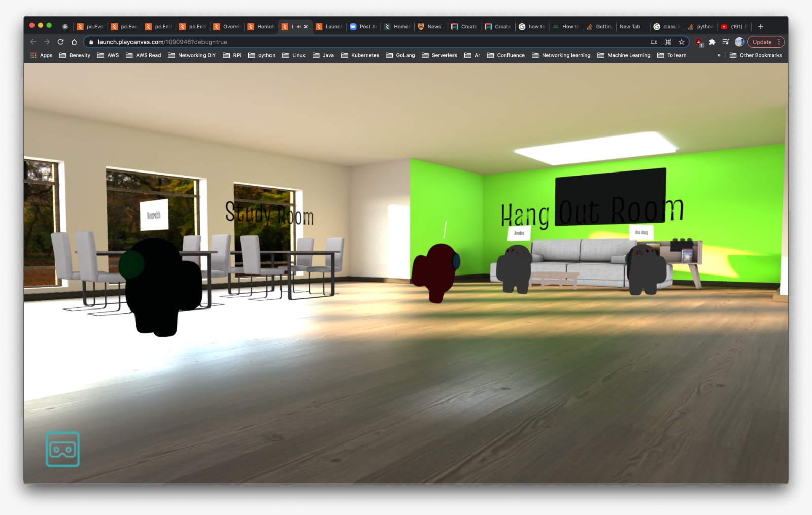This screenshot has width=812, height=515.
Task: Open the Serverless bookmarks folder
Action: (439, 55)
